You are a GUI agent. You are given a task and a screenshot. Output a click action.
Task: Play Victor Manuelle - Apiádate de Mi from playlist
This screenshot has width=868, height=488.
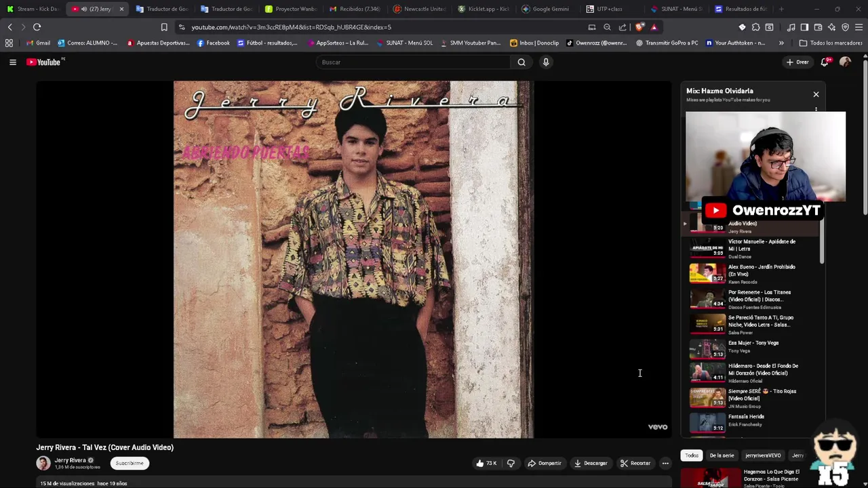tap(753, 248)
